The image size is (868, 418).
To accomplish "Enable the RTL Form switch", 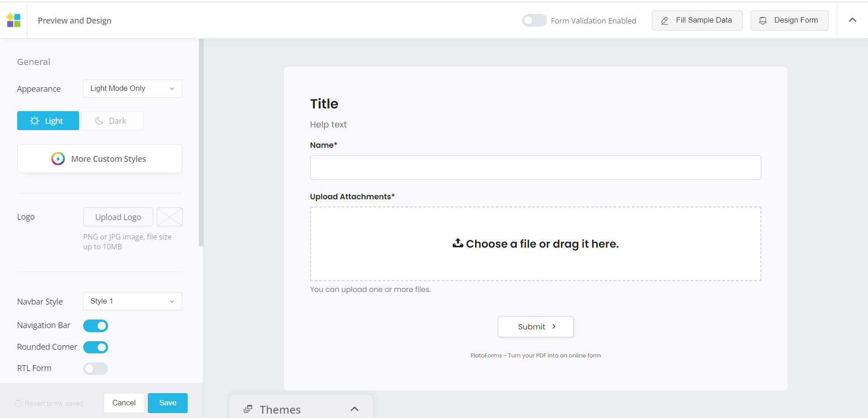I will [95, 369].
